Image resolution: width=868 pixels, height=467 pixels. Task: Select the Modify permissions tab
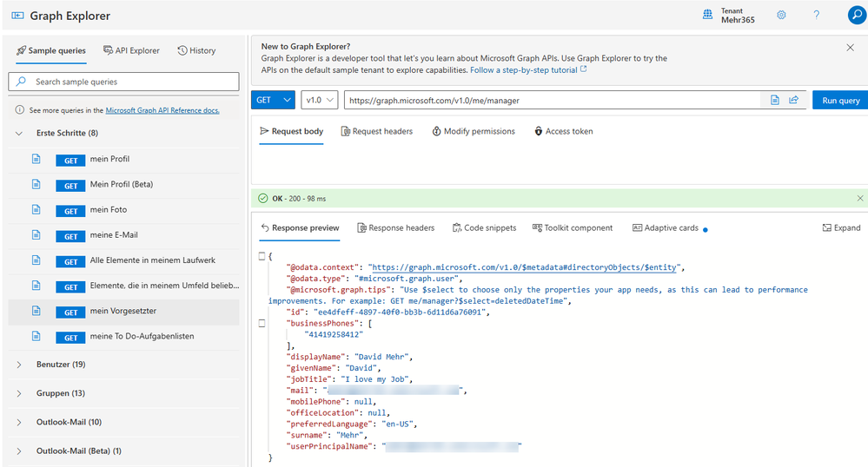(x=474, y=131)
